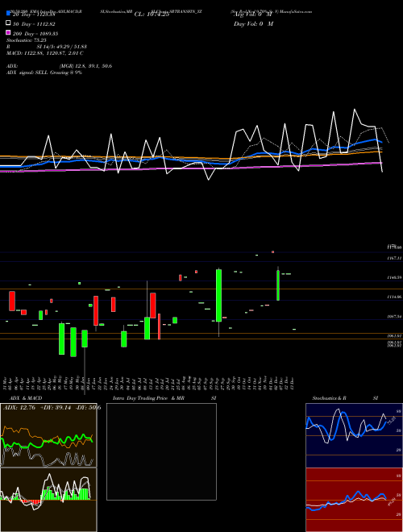Click the '+DY: 39.14' value in ADX panel

click(56, 408)
